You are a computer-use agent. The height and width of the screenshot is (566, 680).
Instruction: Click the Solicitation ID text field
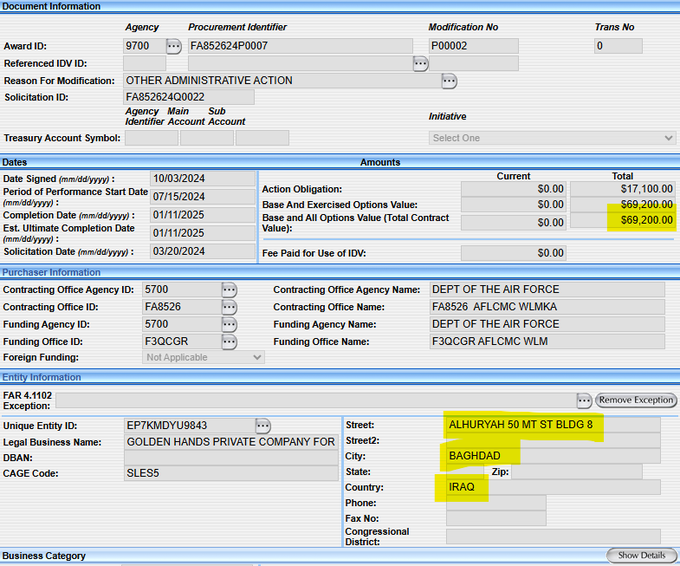(x=188, y=97)
